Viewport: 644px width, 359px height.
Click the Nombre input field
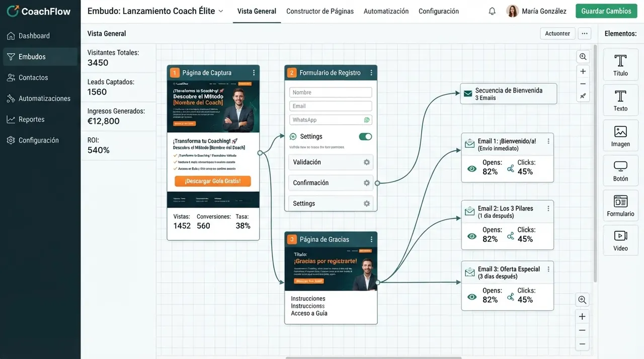[x=331, y=93]
